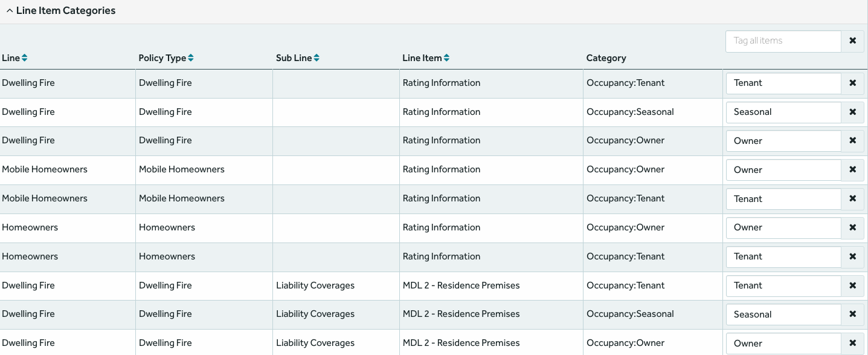The image size is (868, 355).
Task: Remove Seasonal tag on MDL 2 Residence Premises row
Action: (x=852, y=314)
